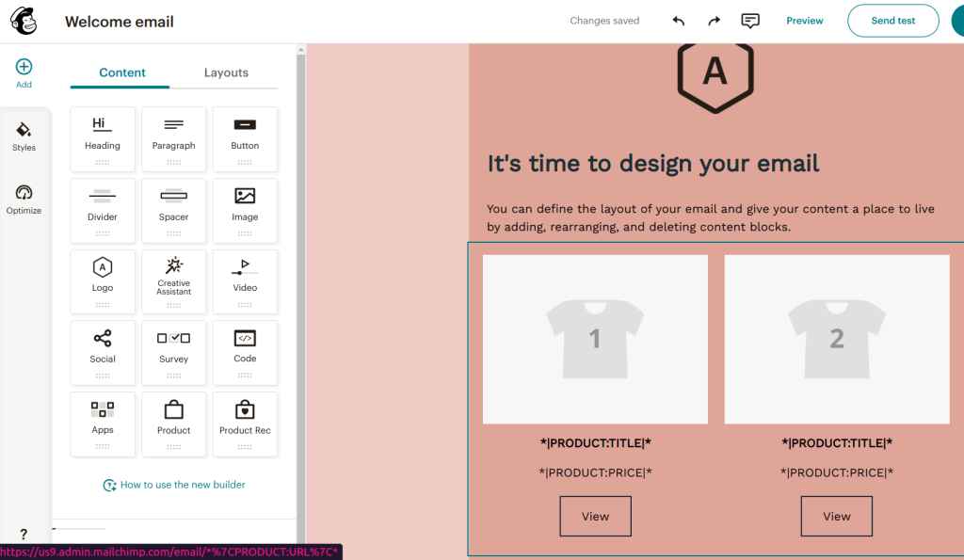Select heading It's time to design your email

(x=653, y=164)
